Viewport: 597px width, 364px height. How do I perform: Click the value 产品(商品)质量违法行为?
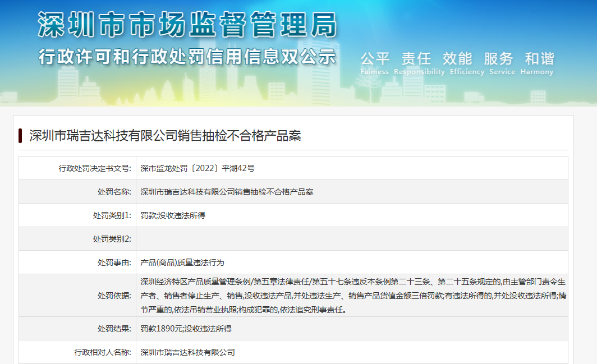pyautogui.click(x=182, y=262)
